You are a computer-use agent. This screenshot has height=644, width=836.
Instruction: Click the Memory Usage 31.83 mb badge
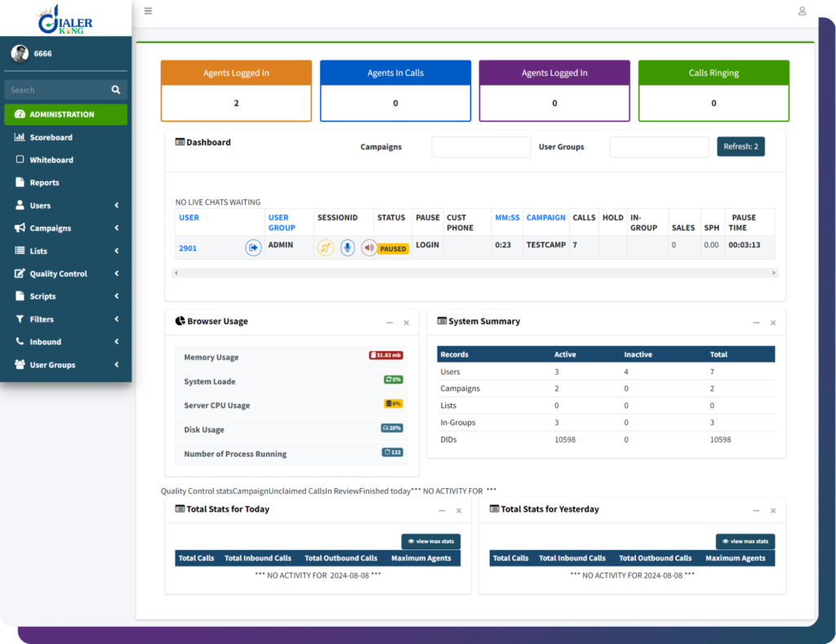386,355
